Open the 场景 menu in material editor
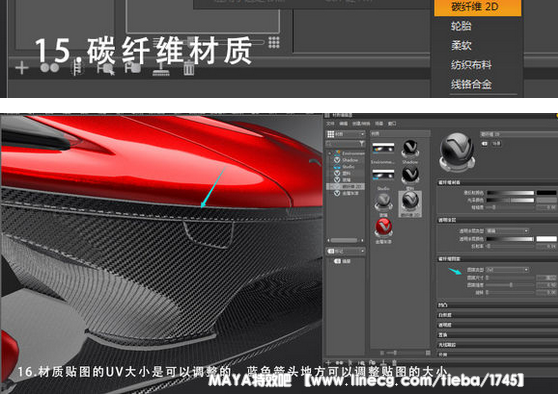 [379, 123]
